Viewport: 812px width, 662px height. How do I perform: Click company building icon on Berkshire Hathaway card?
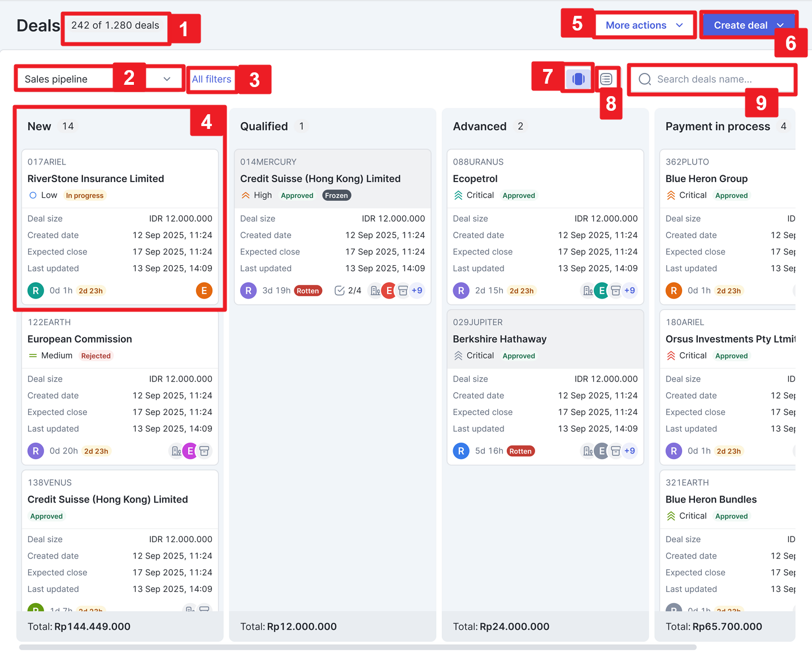588,451
